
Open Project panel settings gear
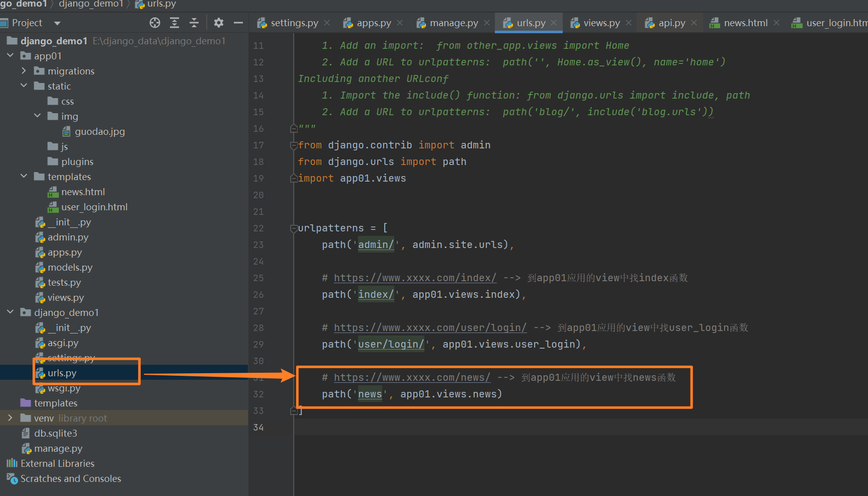(218, 23)
